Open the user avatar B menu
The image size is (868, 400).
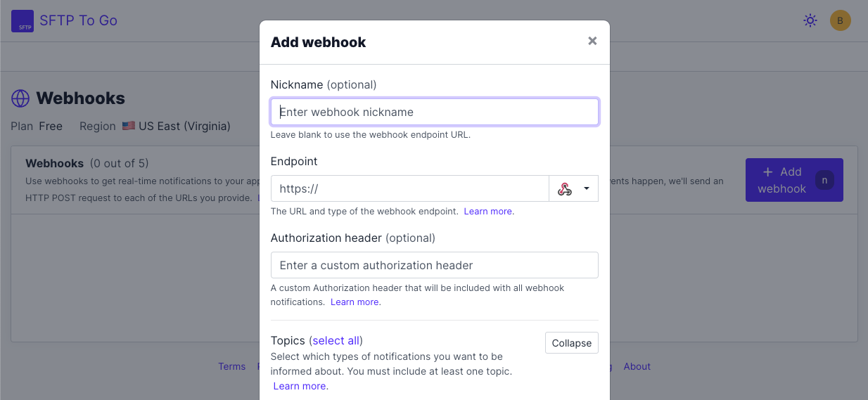coord(840,20)
